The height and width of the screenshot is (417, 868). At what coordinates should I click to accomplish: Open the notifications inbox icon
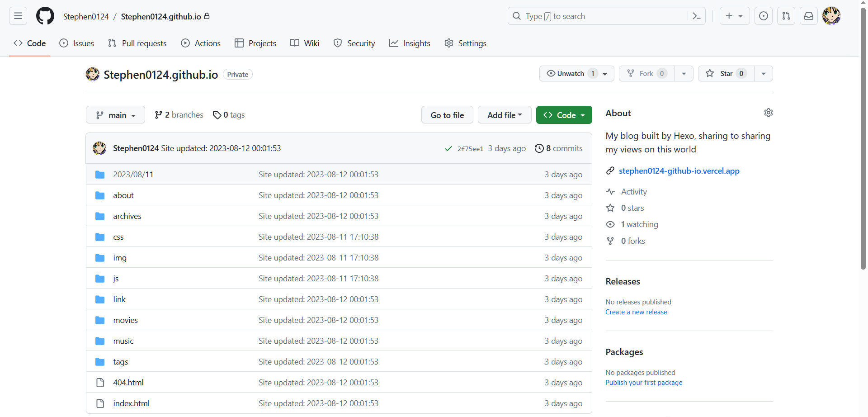(x=809, y=16)
